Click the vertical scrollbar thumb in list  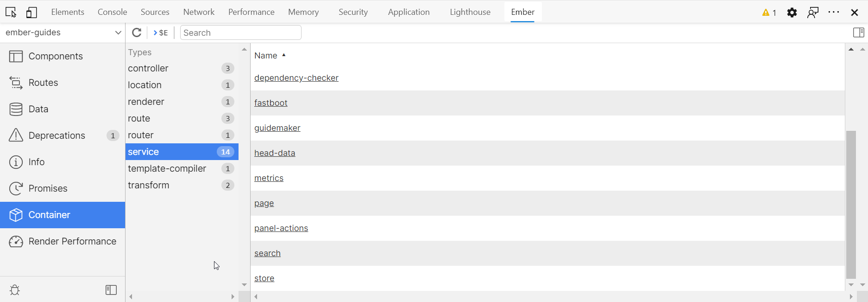[851, 204]
